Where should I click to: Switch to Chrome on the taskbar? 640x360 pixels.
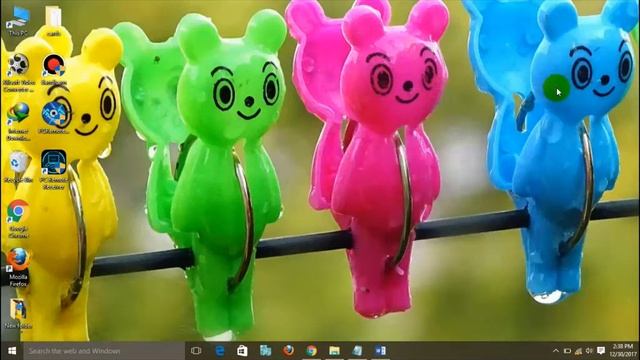click(x=311, y=351)
